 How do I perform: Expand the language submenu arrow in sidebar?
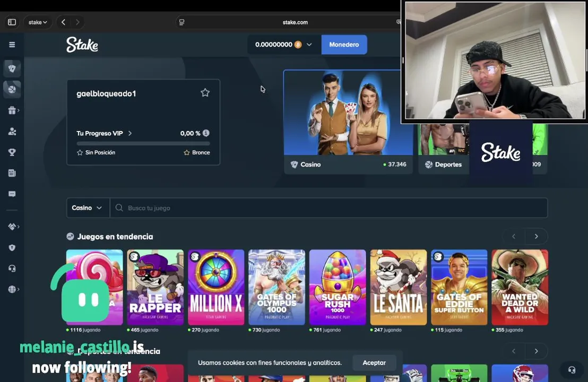tap(19, 289)
